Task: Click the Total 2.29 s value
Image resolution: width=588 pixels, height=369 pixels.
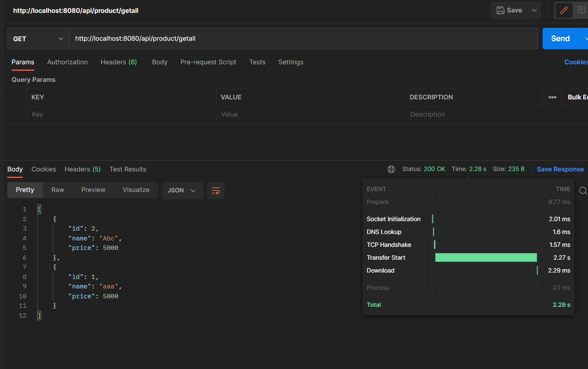Action: 561,305
